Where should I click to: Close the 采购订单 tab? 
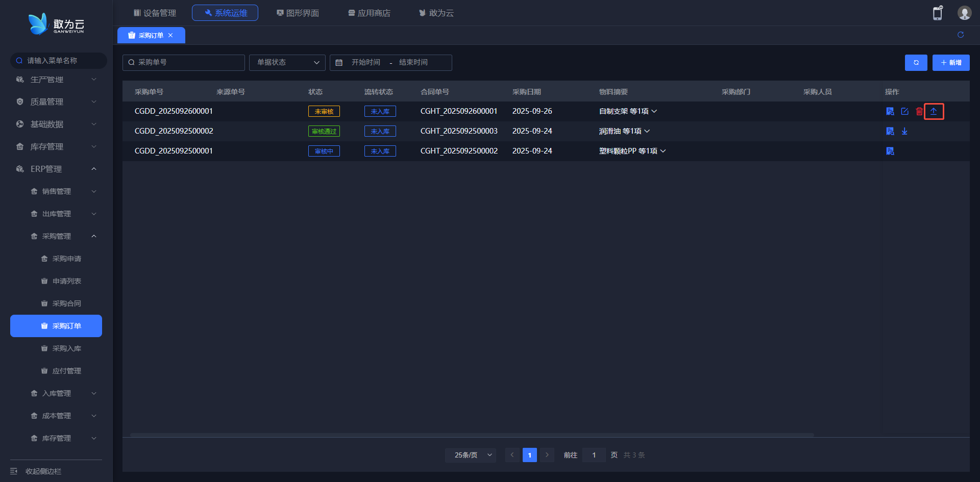pyautogui.click(x=170, y=35)
